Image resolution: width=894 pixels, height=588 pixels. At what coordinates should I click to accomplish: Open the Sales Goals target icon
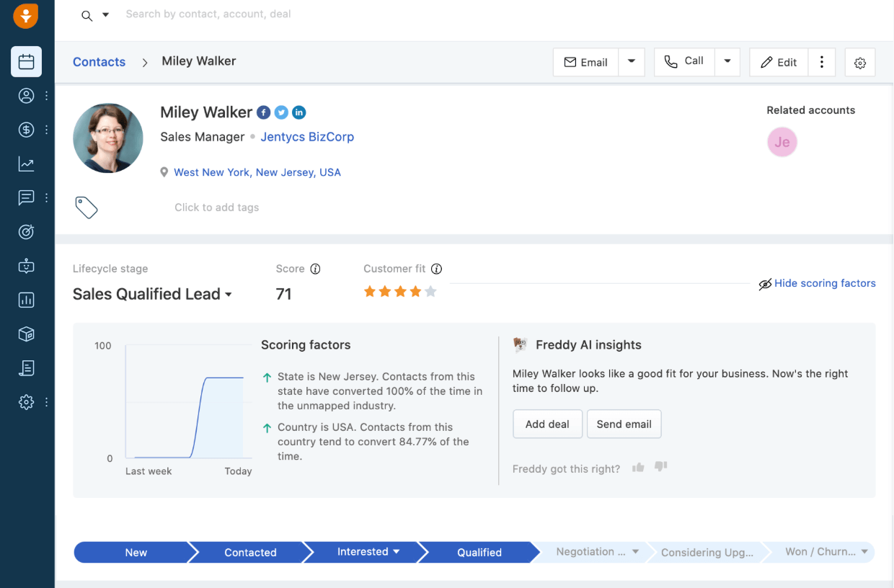pyautogui.click(x=26, y=231)
